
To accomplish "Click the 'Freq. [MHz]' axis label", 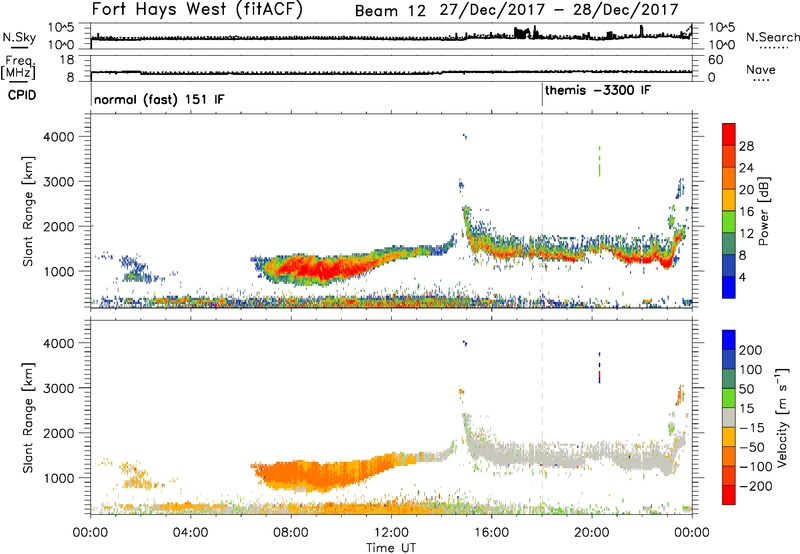I will pos(18,67).
